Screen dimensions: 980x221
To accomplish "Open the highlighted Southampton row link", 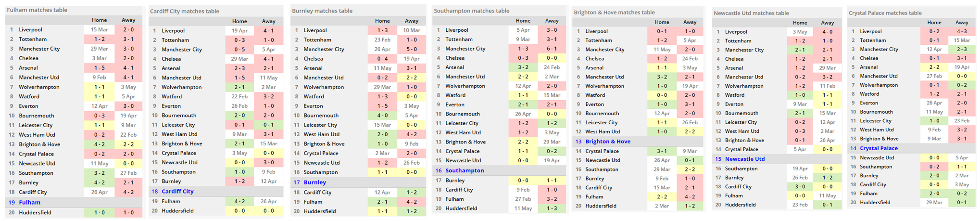I will tap(465, 170).
